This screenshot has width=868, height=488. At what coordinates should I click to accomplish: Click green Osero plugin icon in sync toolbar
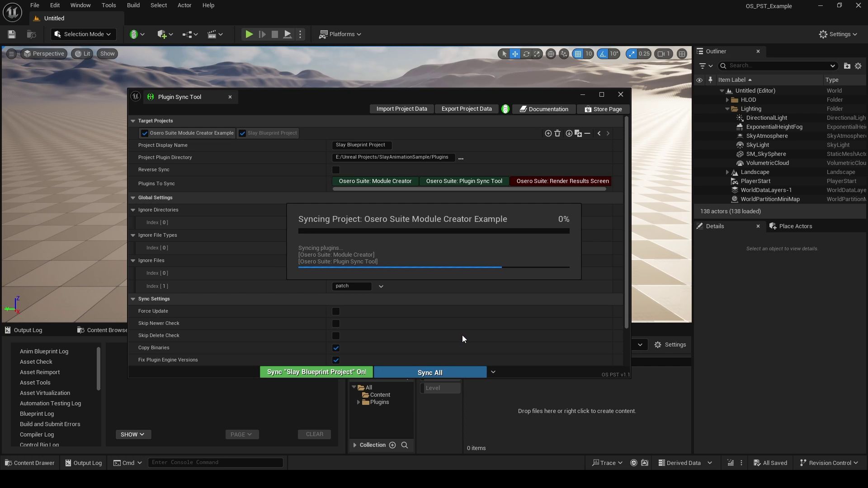(x=505, y=109)
